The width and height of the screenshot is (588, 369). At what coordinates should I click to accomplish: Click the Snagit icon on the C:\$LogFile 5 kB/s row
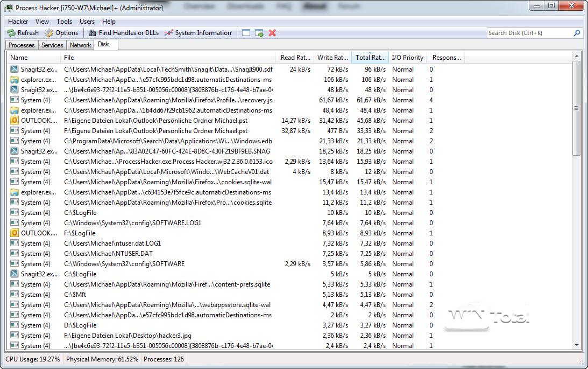[14, 274]
